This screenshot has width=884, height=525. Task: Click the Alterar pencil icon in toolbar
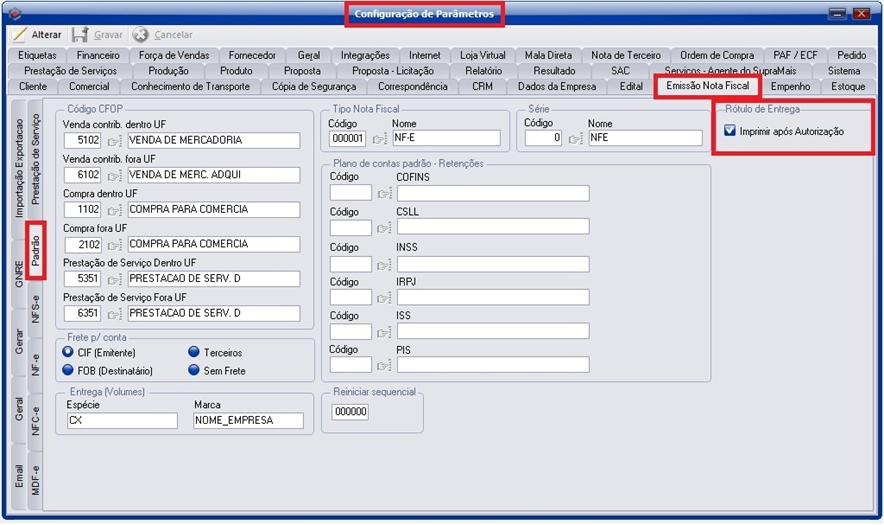[19, 34]
